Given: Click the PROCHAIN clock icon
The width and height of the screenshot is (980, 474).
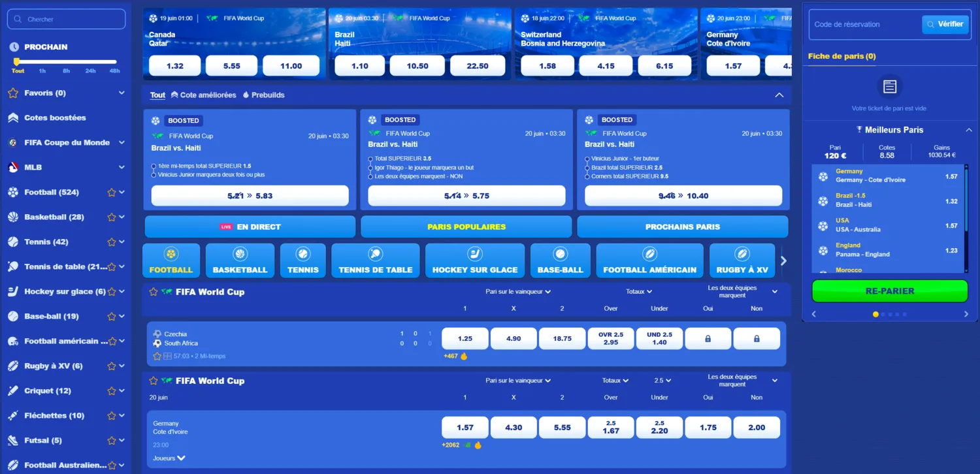Looking at the screenshot, I should (x=14, y=47).
